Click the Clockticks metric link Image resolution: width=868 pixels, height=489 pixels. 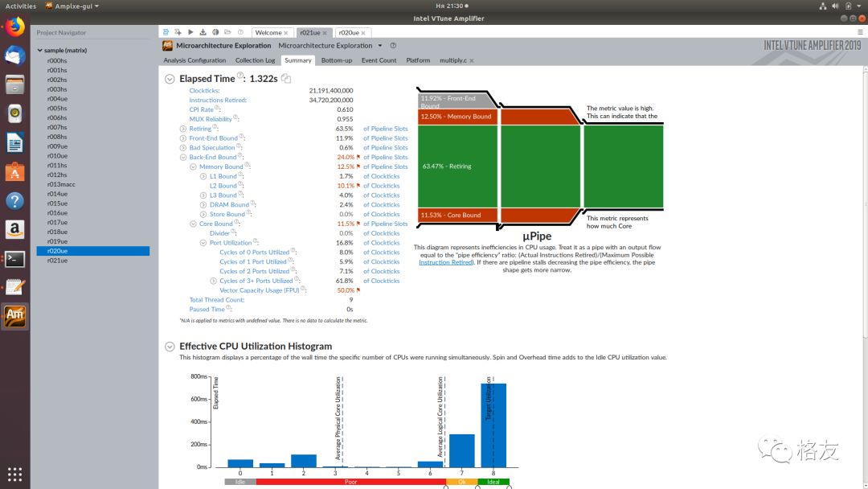tap(204, 91)
